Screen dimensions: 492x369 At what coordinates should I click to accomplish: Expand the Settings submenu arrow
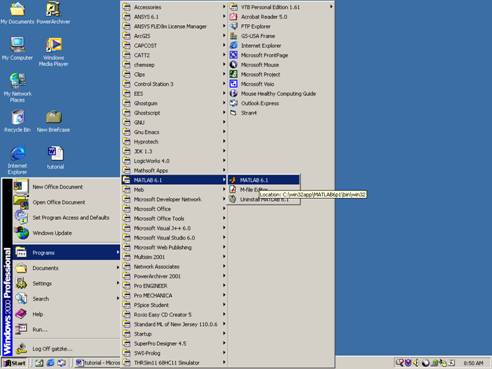117,283
